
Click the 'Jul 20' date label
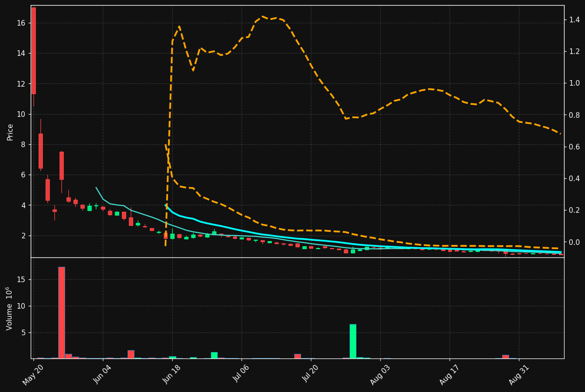pos(311,375)
